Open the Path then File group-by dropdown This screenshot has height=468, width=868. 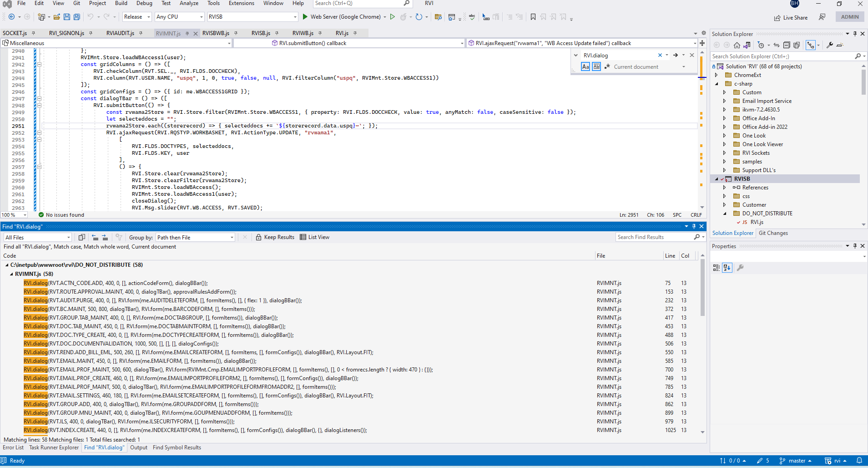point(231,237)
